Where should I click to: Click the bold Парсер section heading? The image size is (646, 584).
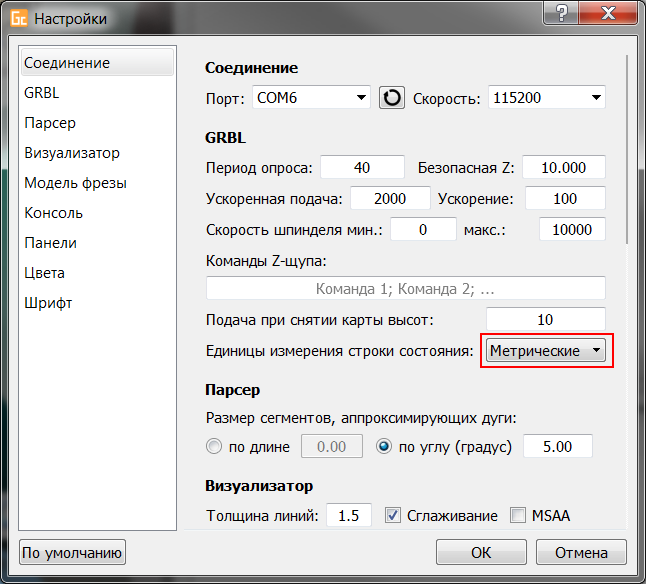coord(233,390)
